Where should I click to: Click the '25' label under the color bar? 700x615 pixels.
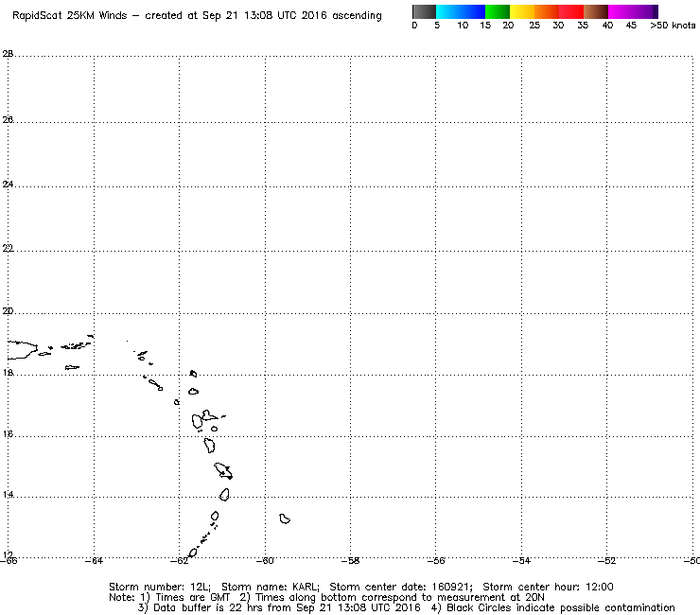tap(534, 26)
